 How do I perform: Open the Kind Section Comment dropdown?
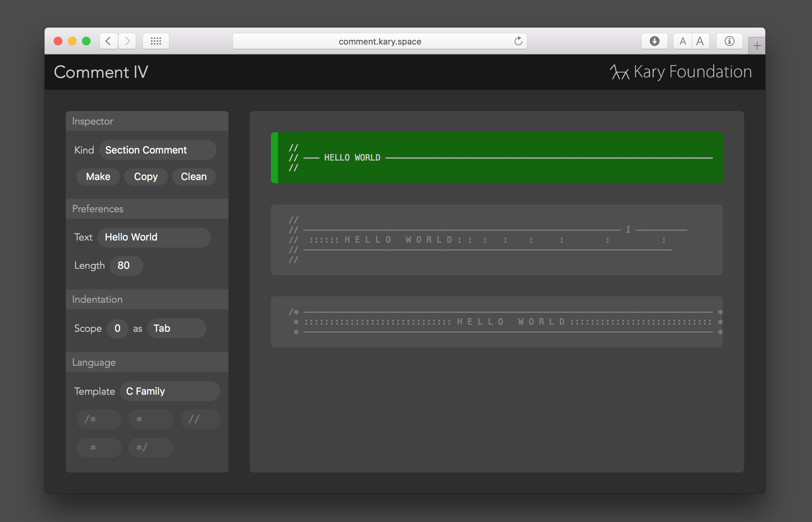[158, 150]
